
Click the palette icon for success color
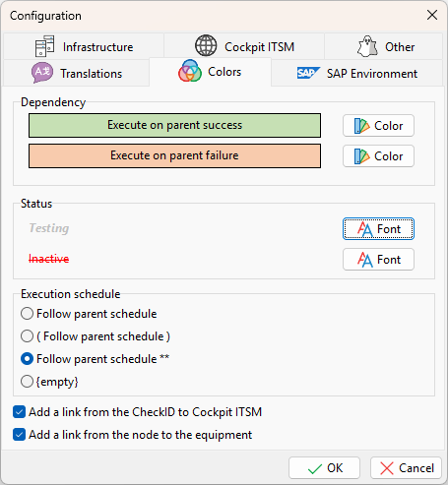click(361, 126)
